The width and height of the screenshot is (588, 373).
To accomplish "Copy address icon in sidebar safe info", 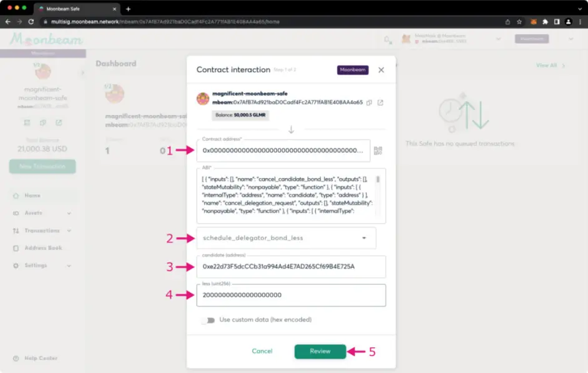I will pyautogui.click(x=42, y=122).
